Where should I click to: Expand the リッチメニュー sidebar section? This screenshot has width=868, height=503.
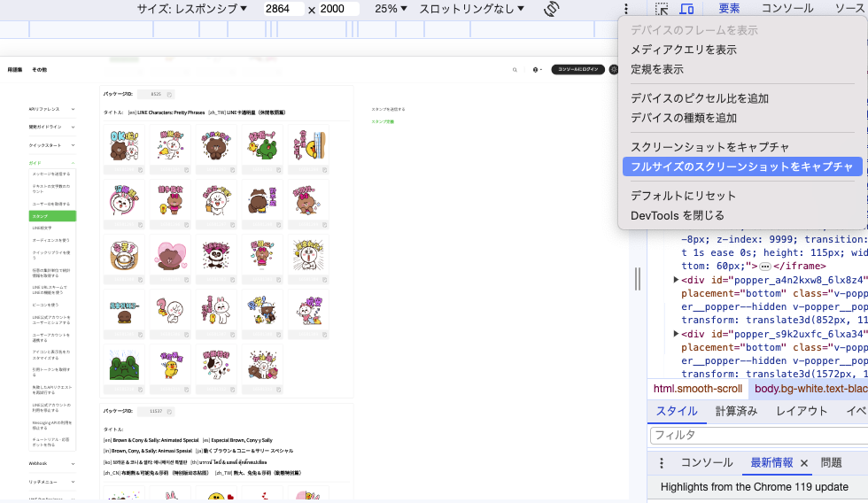(52, 482)
